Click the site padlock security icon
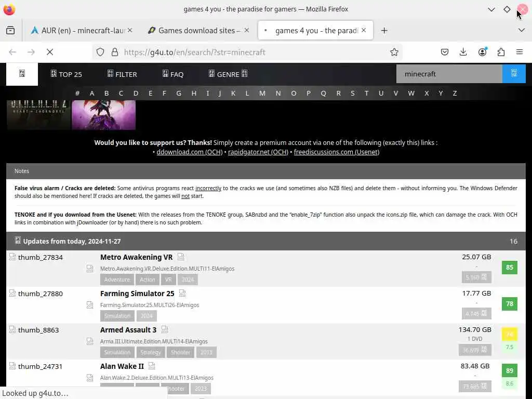532x399 pixels. point(115,52)
